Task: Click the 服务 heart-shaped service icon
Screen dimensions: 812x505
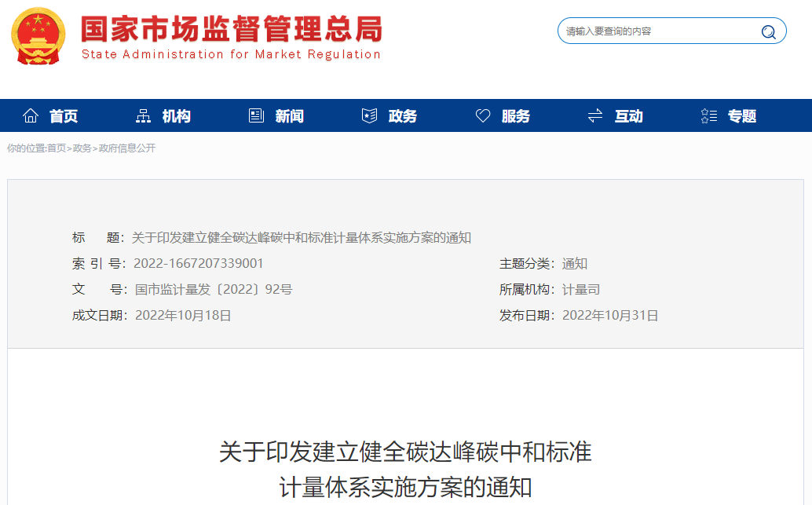Action: pos(482,115)
